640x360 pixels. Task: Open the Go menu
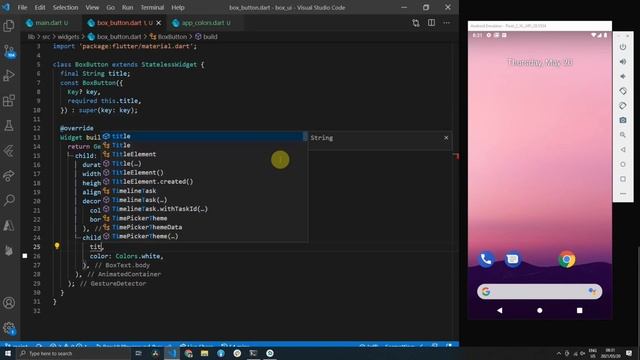pos(111,7)
